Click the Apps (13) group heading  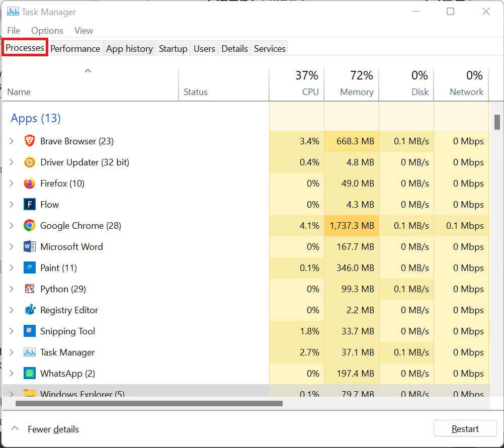(36, 118)
